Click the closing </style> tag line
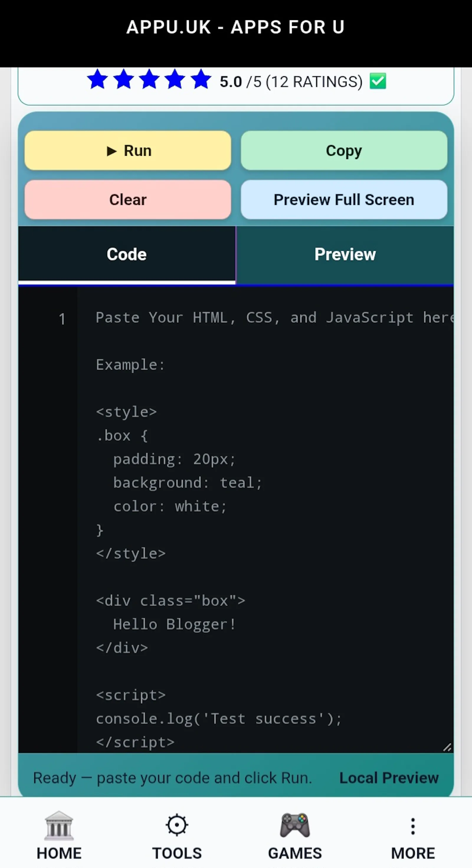The width and height of the screenshot is (472, 868). (x=131, y=553)
